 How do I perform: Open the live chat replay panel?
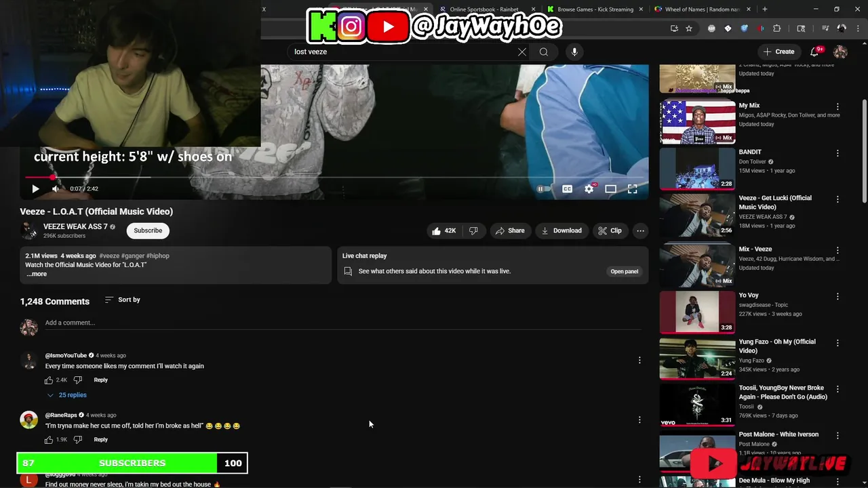click(624, 271)
